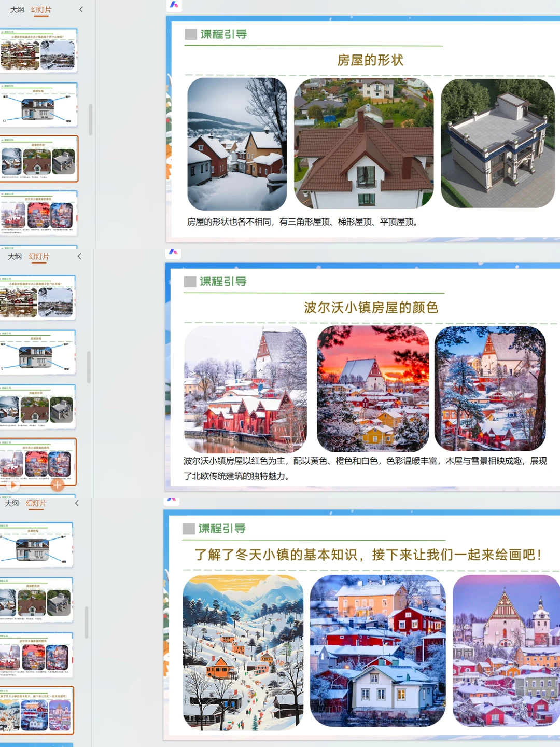Select the 房屋的形状 slide title text
Image resolution: width=560 pixels, height=747 pixels.
tap(370, 60)
